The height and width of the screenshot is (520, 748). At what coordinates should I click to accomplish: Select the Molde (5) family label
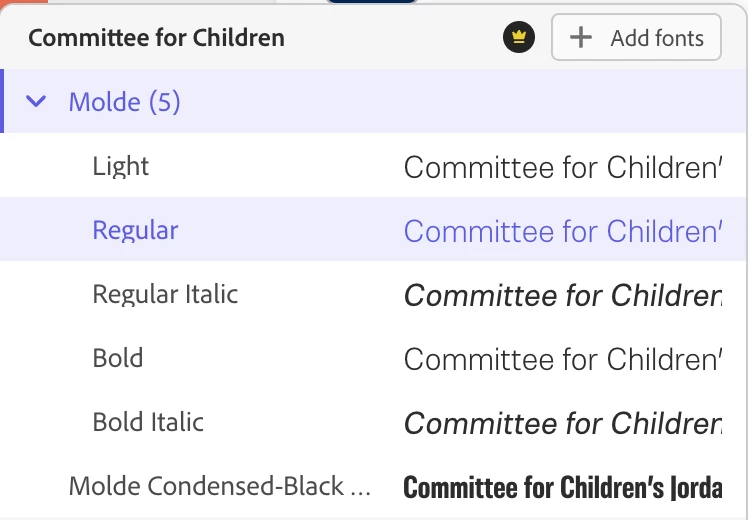point(124,101)
